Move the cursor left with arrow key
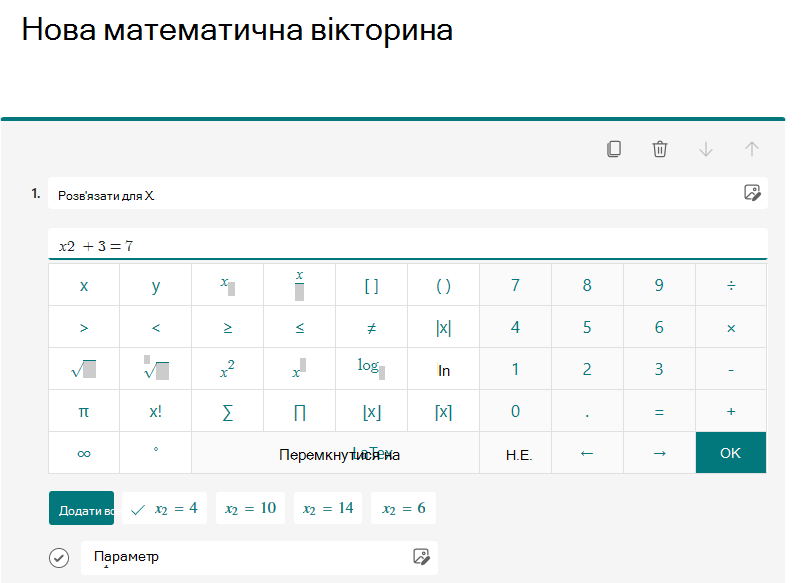 click(587, 453)
